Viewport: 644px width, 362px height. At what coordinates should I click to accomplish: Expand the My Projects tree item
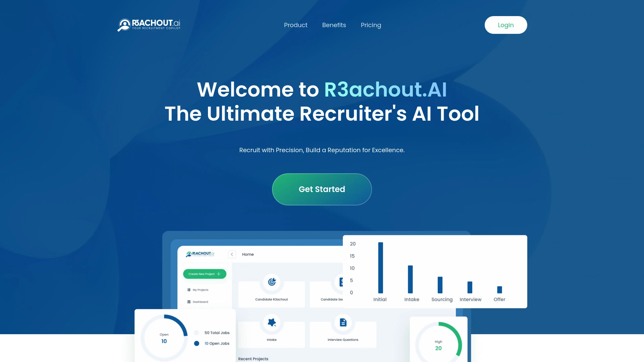[200, 290]
